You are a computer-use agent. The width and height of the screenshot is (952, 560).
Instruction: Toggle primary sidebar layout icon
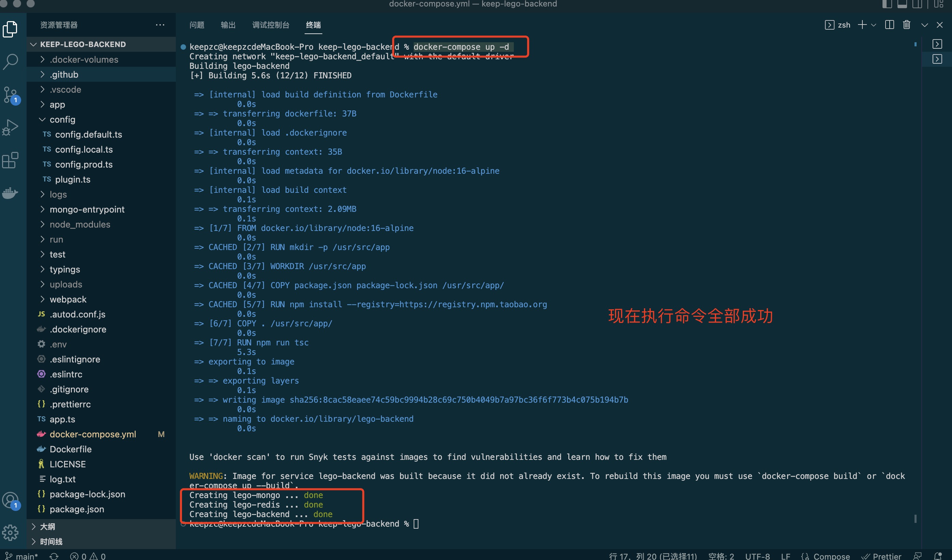coord(887,4)
